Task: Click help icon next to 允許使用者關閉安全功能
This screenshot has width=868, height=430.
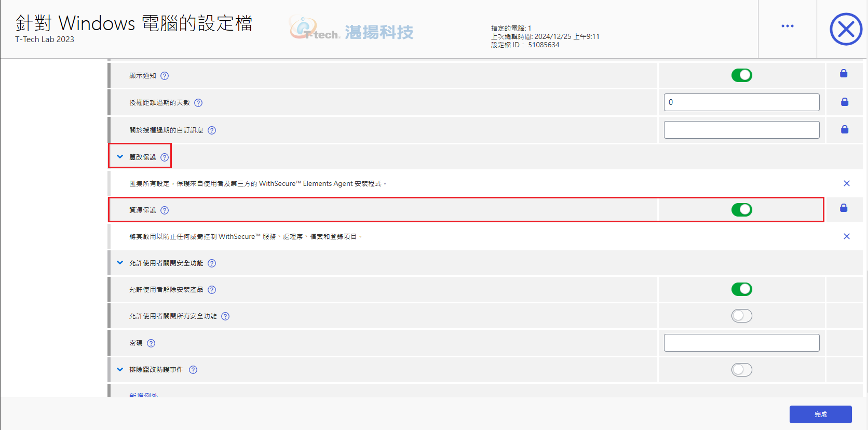Action: point(212,263)
